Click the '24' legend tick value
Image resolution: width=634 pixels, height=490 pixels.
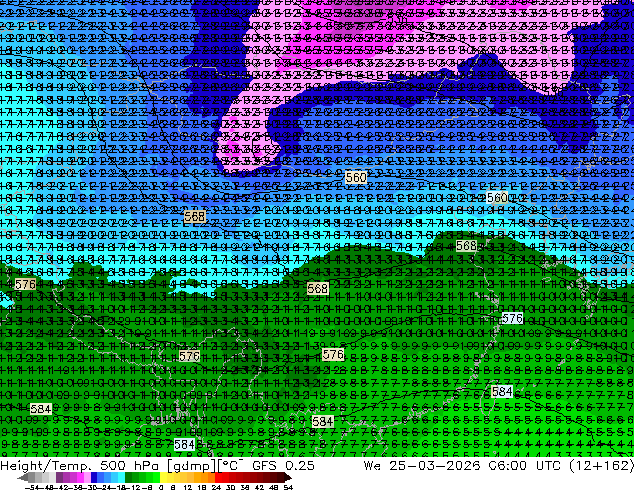(x=216, y=487)
